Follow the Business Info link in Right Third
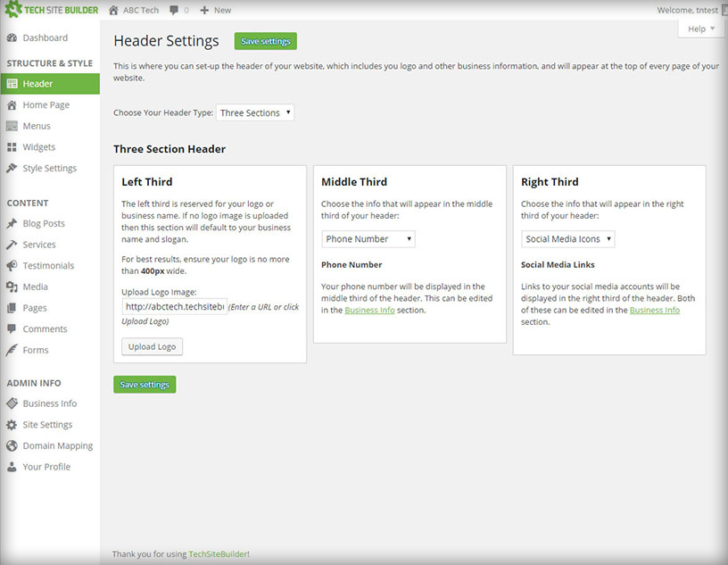The width and height of the screenshot is (728, 565). click(x=655, y=310)
